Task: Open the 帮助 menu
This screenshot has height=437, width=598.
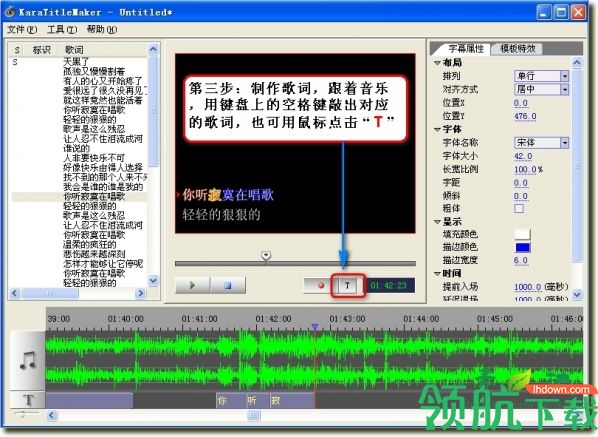Action: point(101,29)
